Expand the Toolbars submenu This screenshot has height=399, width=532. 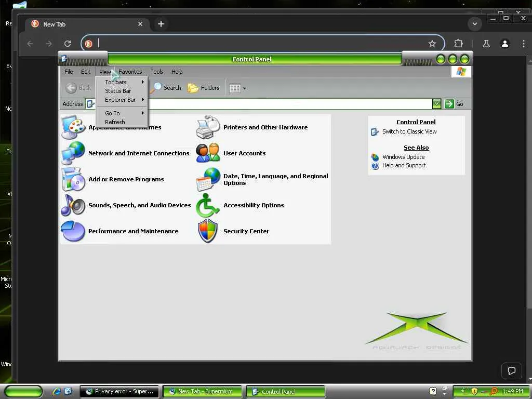[122, 82]
